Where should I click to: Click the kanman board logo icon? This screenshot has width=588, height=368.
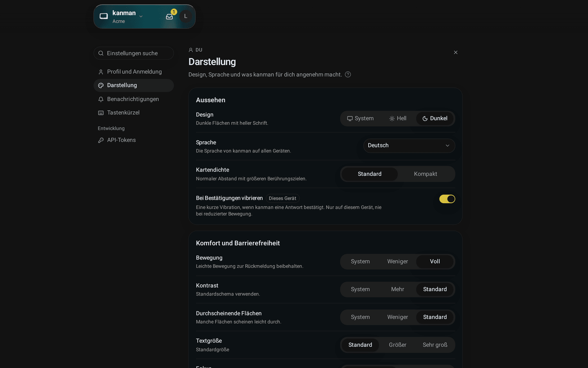point(104,16)
